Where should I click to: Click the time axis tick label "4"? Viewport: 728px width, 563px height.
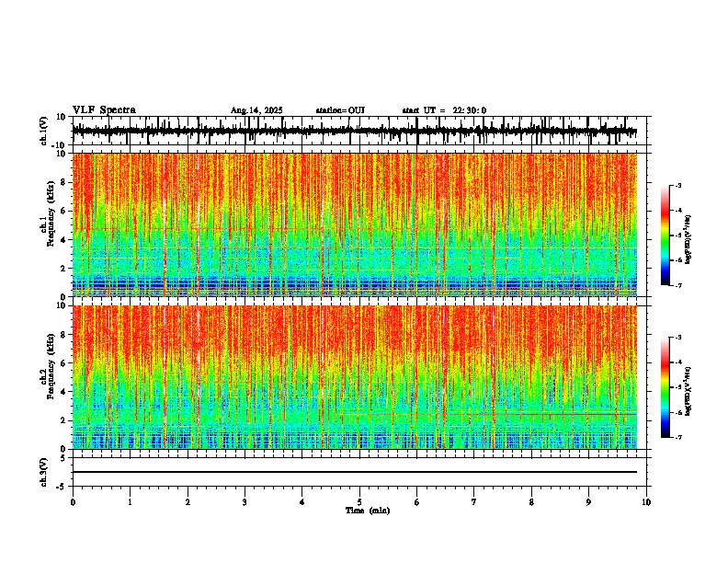[x=302, y=502]
